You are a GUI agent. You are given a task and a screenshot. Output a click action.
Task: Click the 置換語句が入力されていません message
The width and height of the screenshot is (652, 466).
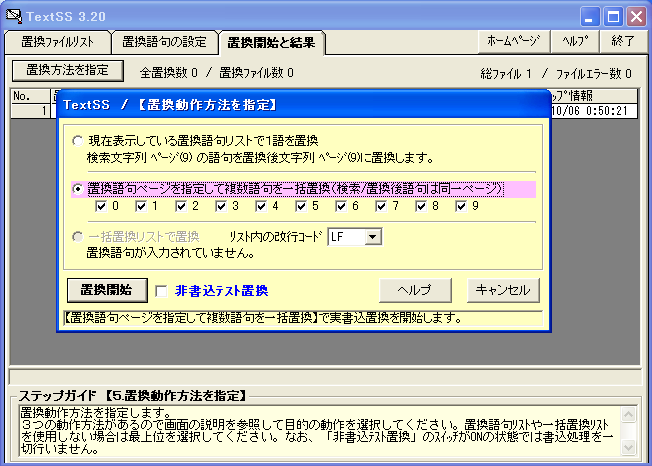[170, 253]
